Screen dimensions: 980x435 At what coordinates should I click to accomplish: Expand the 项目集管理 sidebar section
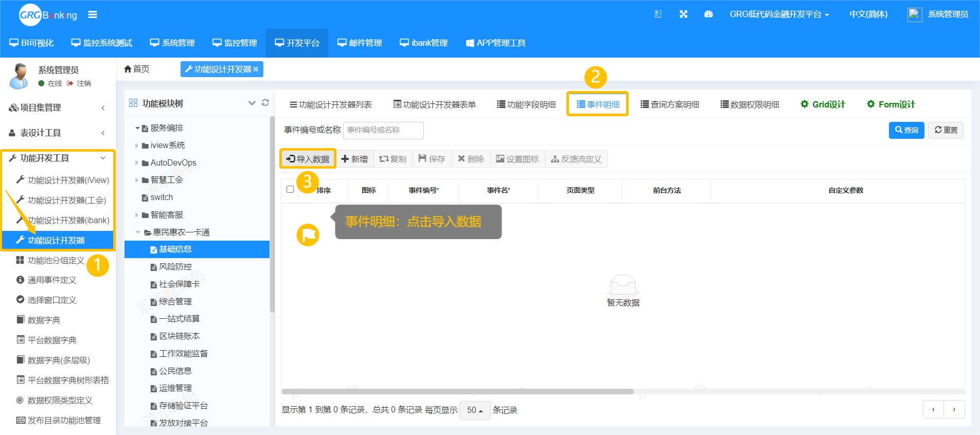(58, 107)
